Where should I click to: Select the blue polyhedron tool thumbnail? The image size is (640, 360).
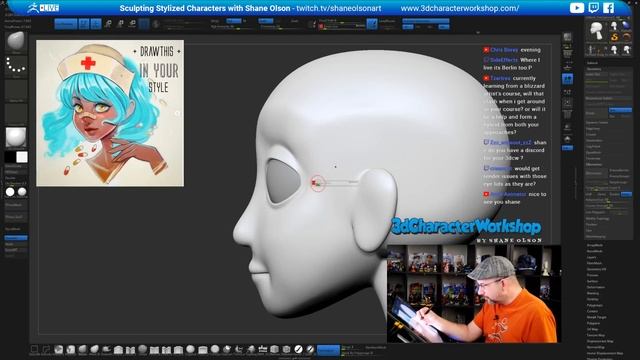[x=626, y=26]
